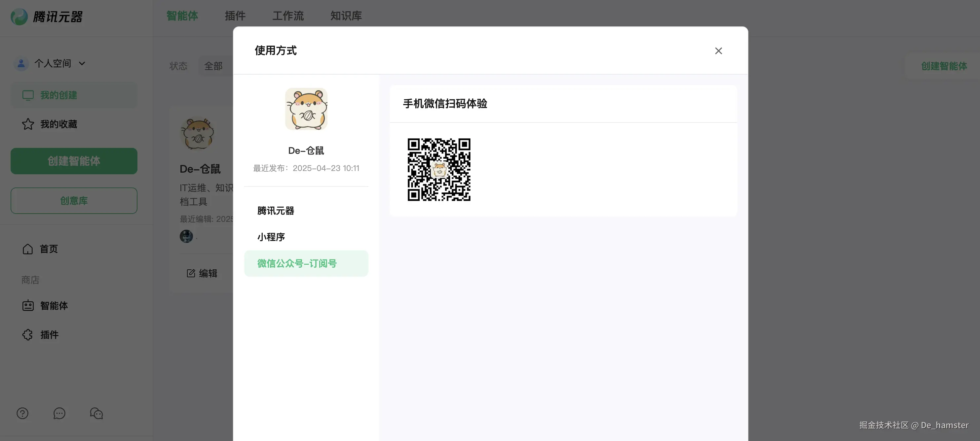Screen dimensions: 980x441
Task: Click the 手机微信扫码体验 heading
Action: pos(445,104)
